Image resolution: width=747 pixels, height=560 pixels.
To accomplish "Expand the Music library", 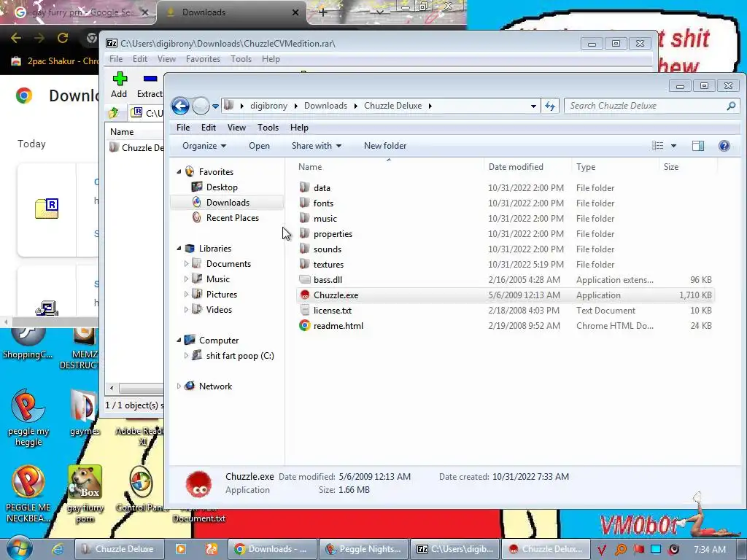I will [x=186, y=279].
